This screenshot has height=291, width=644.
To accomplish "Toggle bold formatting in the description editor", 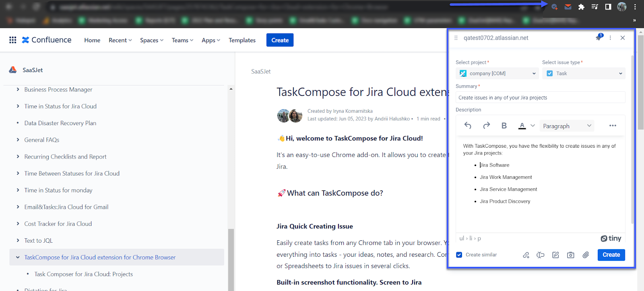I will pos(504,126).
